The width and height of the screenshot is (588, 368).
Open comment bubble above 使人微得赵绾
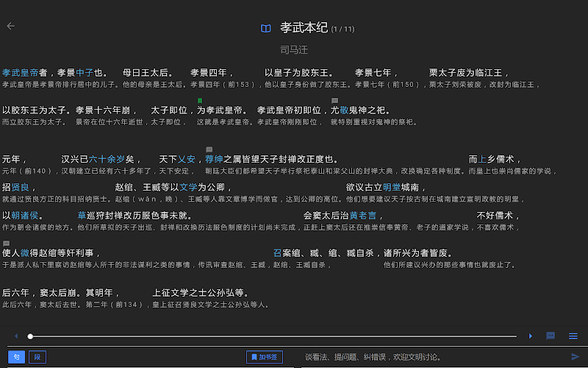[7, 243]
